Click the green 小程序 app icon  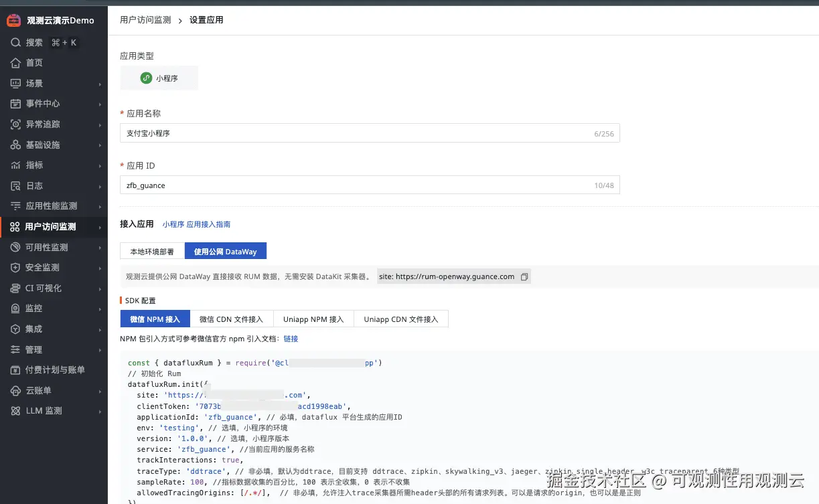(146, 78)
